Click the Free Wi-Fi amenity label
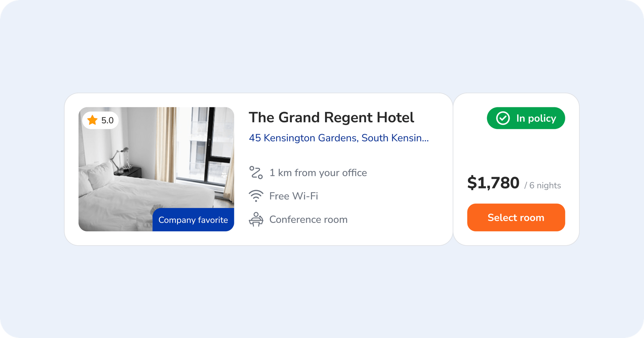The width and height of the screenshot is (644, 338). tap(293, 196)
